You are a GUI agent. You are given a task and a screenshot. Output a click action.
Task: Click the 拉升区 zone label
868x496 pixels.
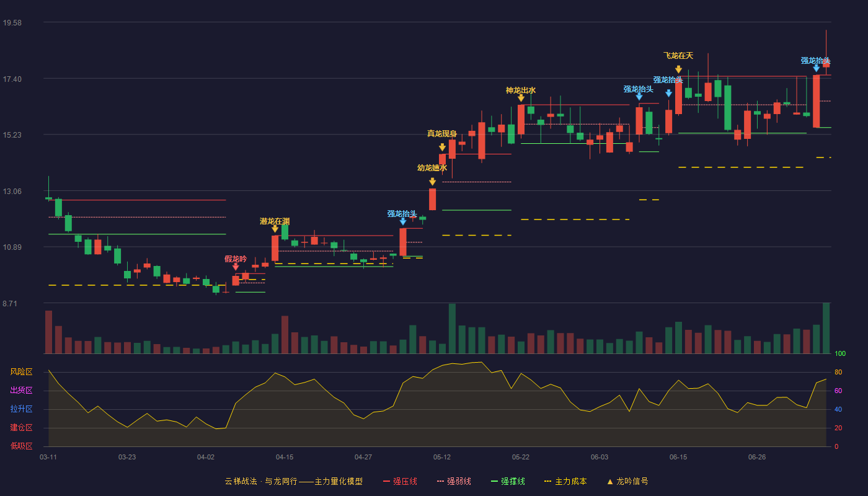pyautogui.click(x=21, y=409)
